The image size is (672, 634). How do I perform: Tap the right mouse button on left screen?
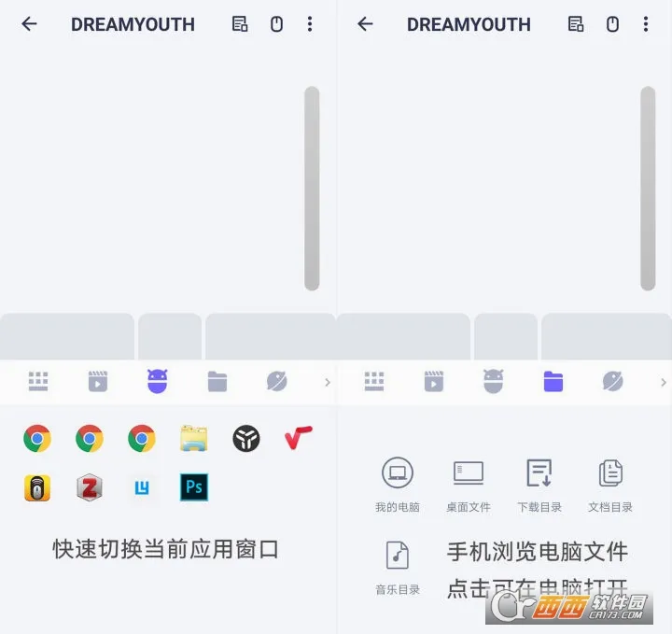[271, 336]
